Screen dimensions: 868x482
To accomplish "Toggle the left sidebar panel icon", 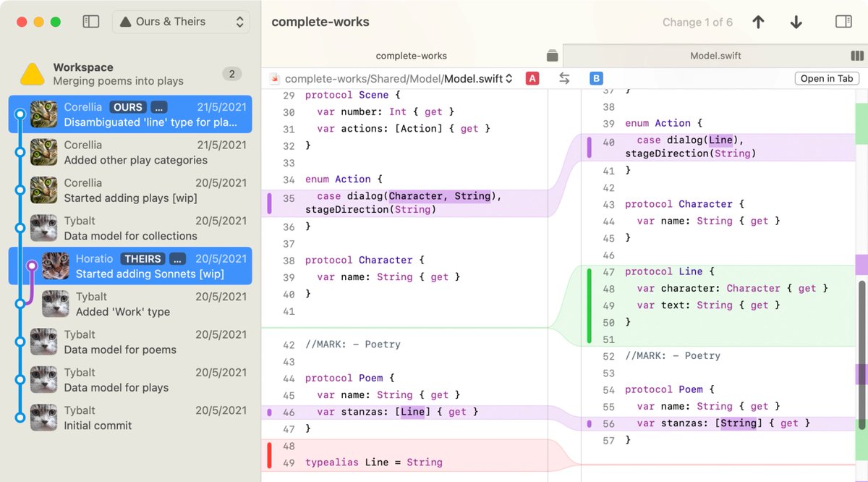I will click(91, 22).
